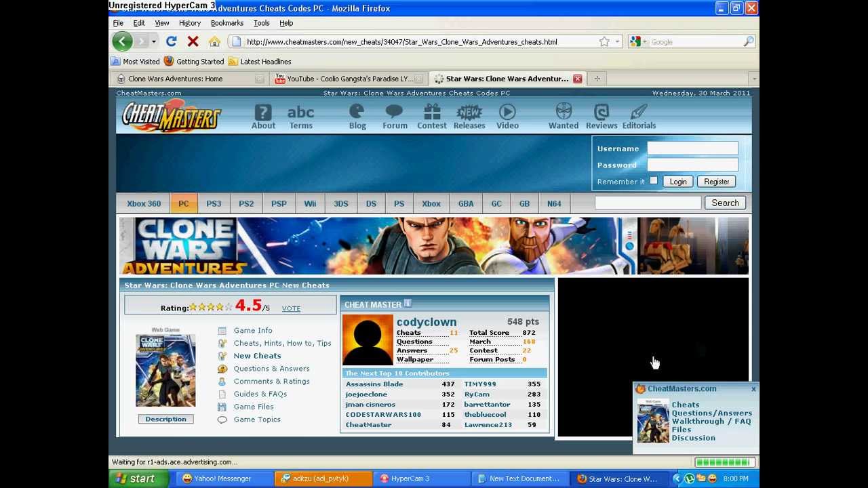This screenshot has height=488, width=868.
Task: Open the Terms abc icon
Action: (300, 116)
